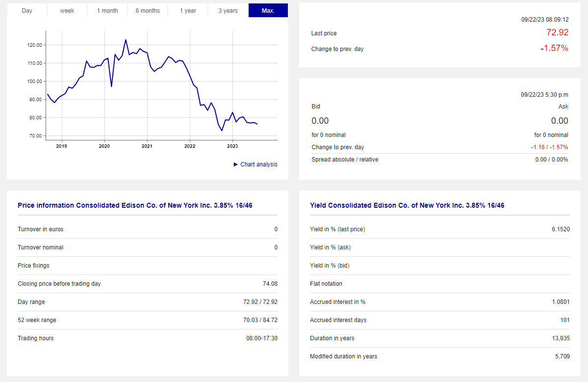
Task: Click the Yield in % (bid) label
Action: point(330,266)
